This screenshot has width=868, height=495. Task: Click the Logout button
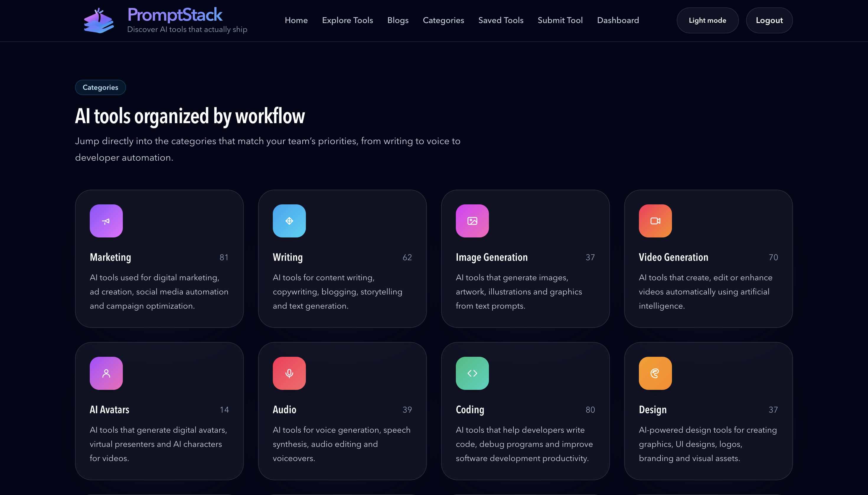769,20
